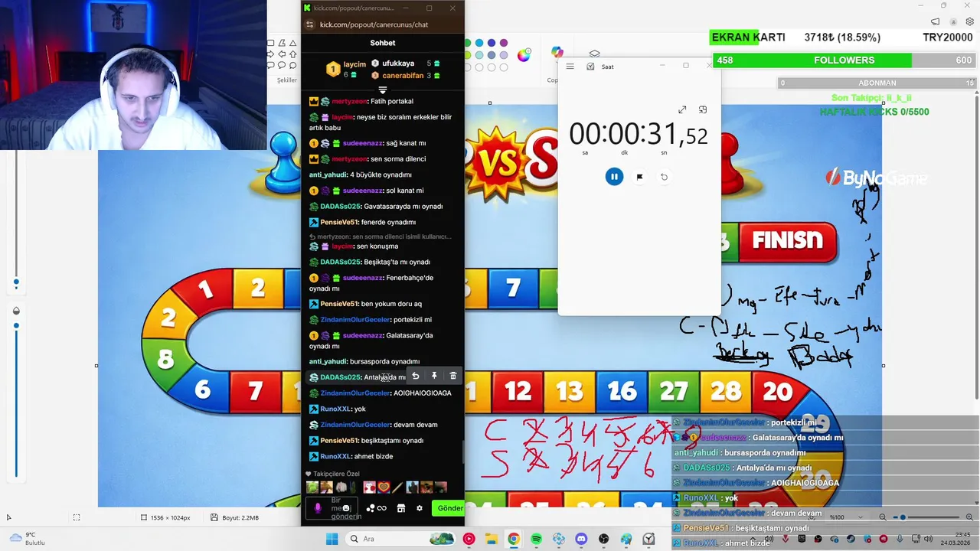The width and height of the screenshot is (980, 551).
Task: Open the Saat hamburger navigation menu
Action: click(x=570, y=67)
